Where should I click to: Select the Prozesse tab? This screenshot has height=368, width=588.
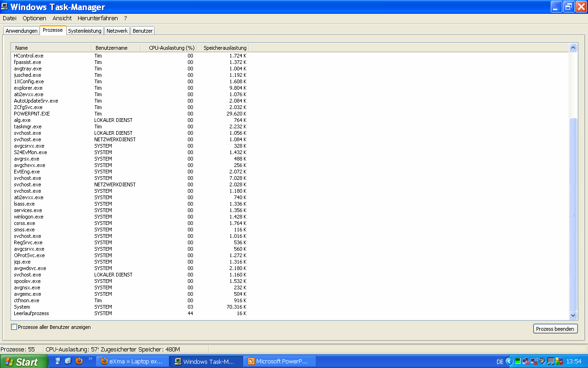(53, 30)
